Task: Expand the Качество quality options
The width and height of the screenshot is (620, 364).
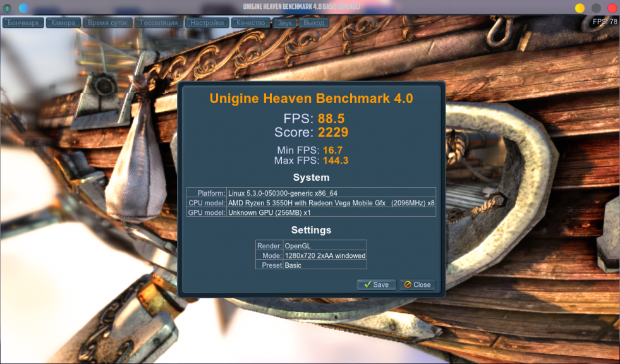Action: pos(250,23)
